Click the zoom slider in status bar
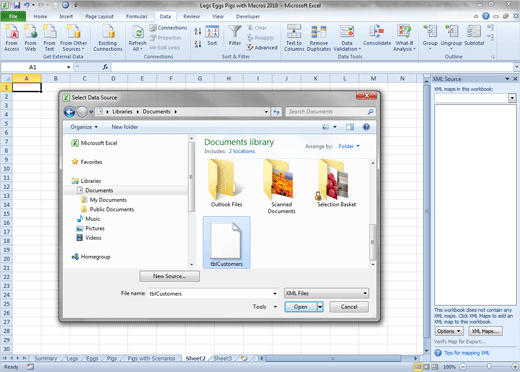Screen dimensions: 520x372 point(489,367)
